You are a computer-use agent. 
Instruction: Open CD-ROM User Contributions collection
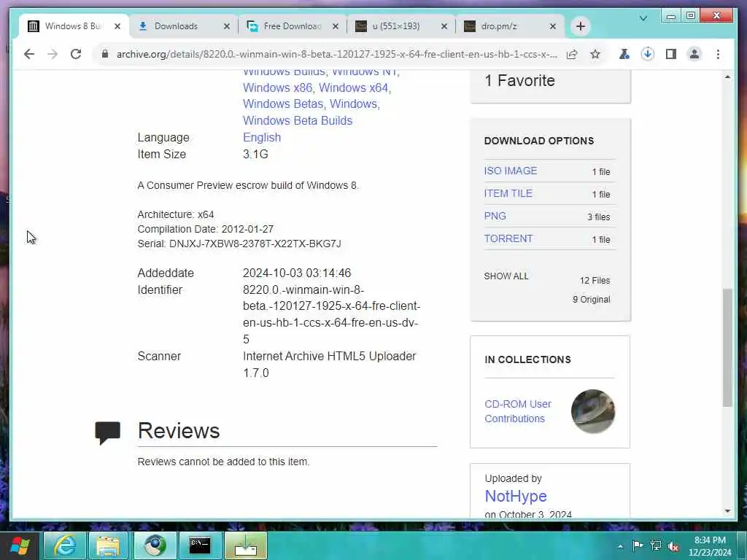(518, 411)
